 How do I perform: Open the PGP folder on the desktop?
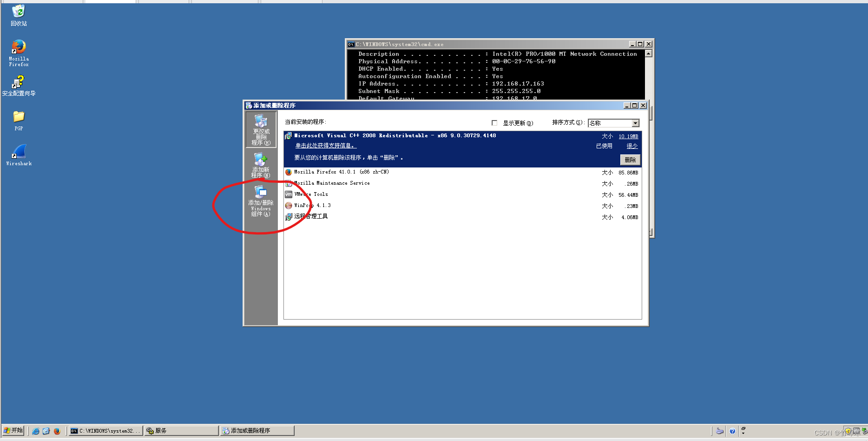point(19,120)
